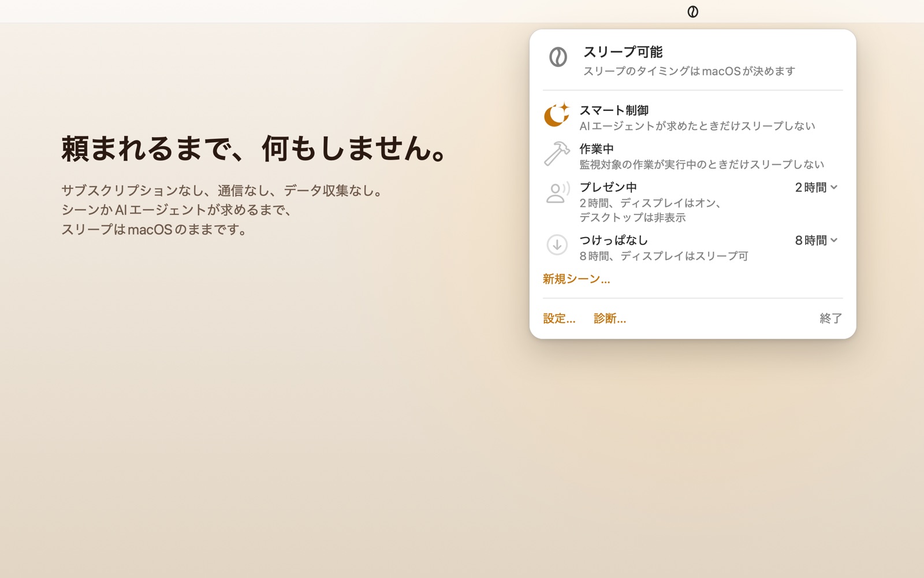Viewport: 924px width, 578px height.
Task: Click the line スリープはmacOSのままです。
Action: click(155, 229)
